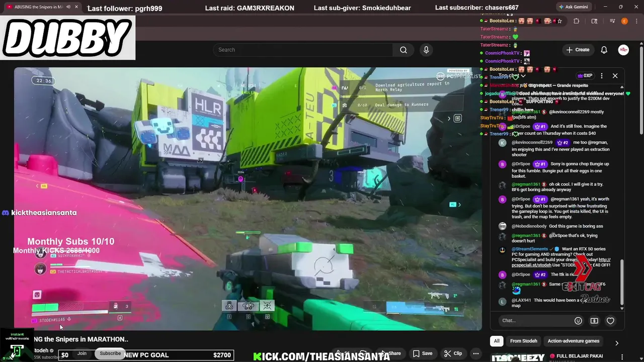Restore the browser window size
Image resolution: width=644 pixels, height=362 pixels.
coord(620,7)
